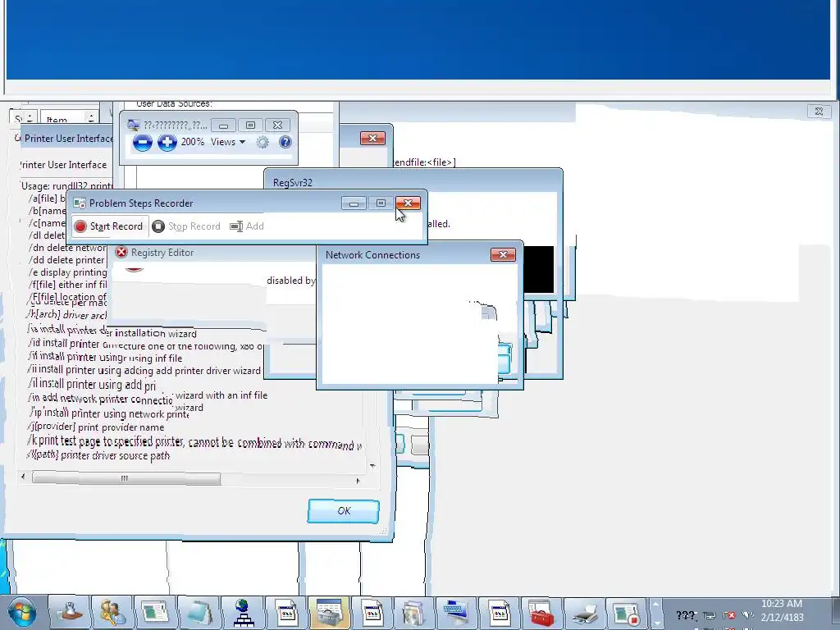
Task: Open the clock showing 10:23 AM
Action: (x=782, y=610)
